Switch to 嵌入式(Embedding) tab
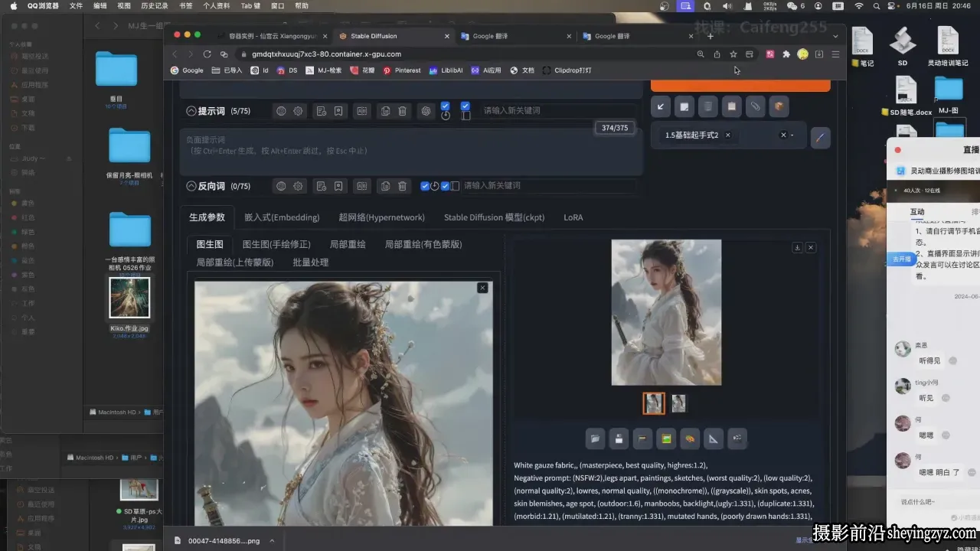Viewport: 980px width, 551px height. point(282,217)
